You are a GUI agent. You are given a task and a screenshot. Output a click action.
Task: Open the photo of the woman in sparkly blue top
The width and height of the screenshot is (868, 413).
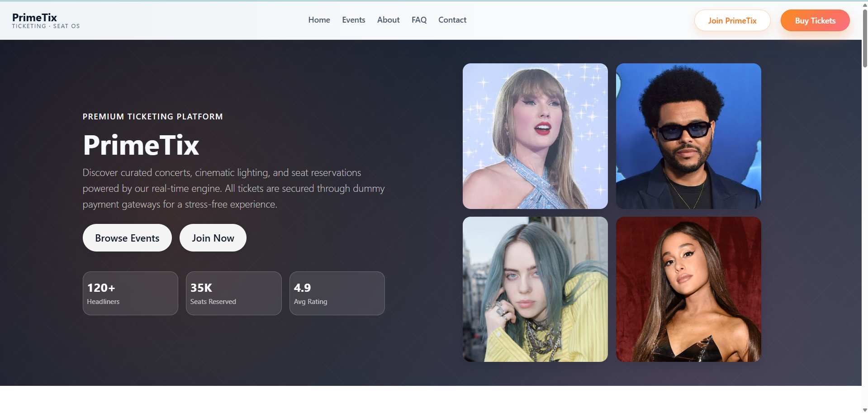pyautogui.click(x=535, y=136)
